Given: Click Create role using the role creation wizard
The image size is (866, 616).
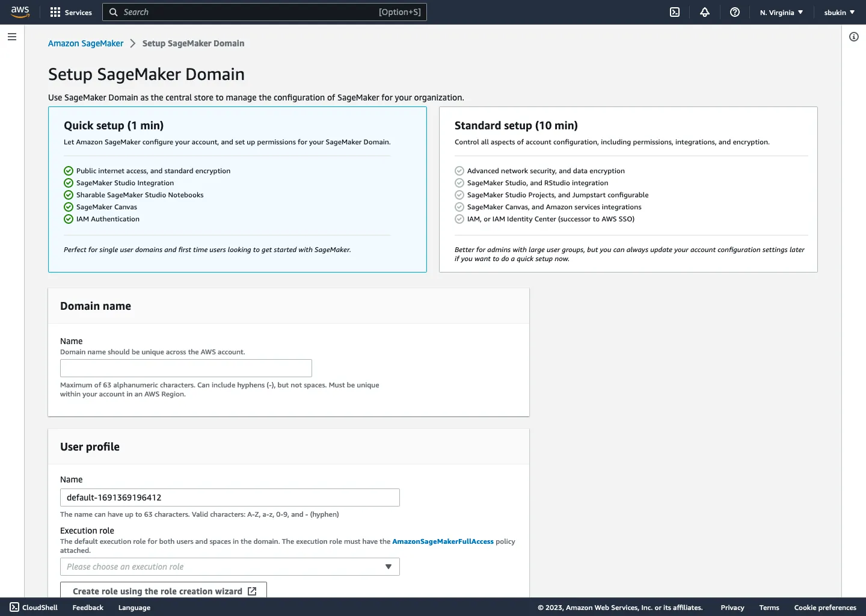Looking at the screenshot, I should pos(164,591).
